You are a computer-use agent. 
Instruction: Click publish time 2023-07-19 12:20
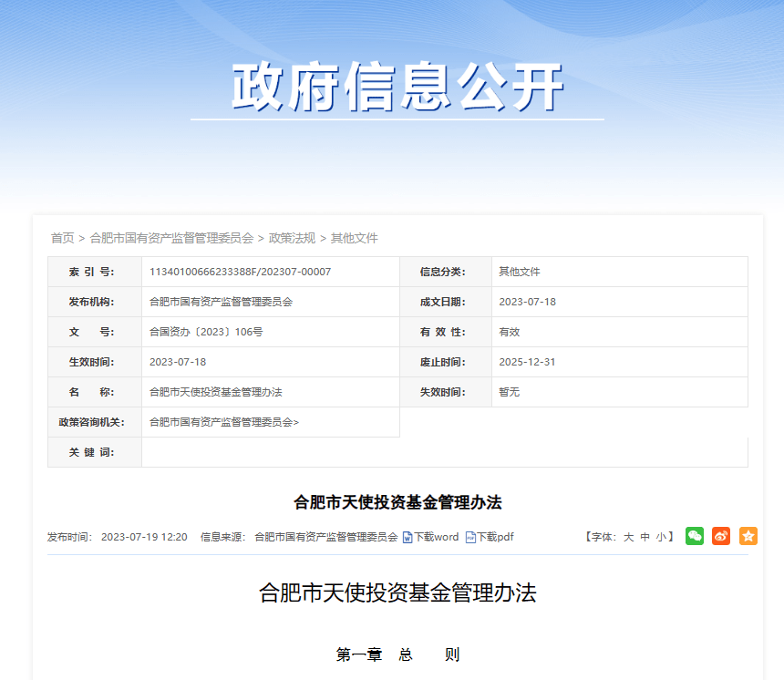click(144, 537)
